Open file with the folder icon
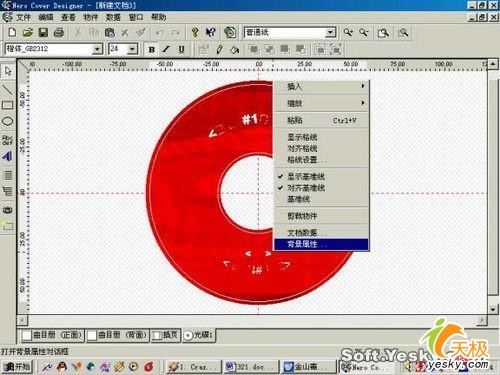Image resolution: width=500 pixels, height=375 pixels. tap(28, 32)
